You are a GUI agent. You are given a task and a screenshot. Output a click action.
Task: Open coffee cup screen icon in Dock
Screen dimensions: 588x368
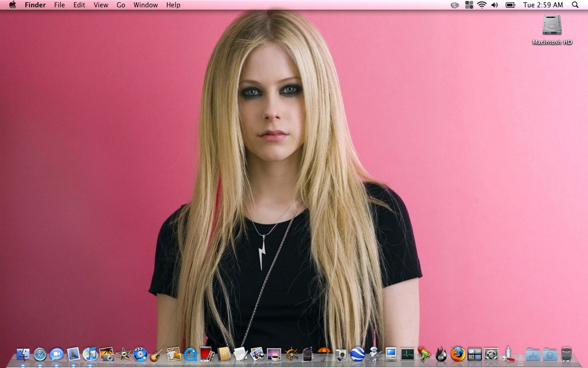274,354
